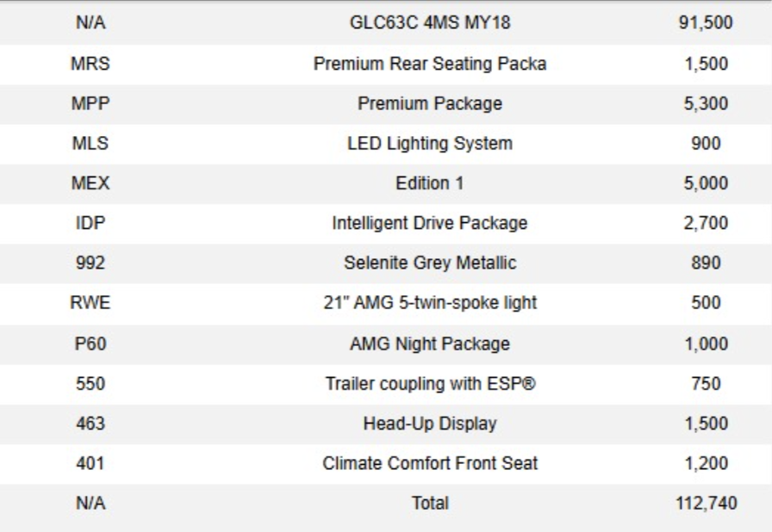Select the Edition 1 entry
The width and height of the screenshot is (772, 532).
click(430, 182)
